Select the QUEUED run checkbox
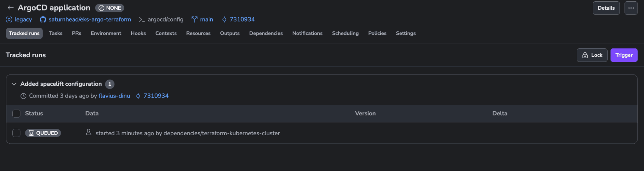This screenshot has width=644, height=171. pyautogui.click(x=16, y=133)
